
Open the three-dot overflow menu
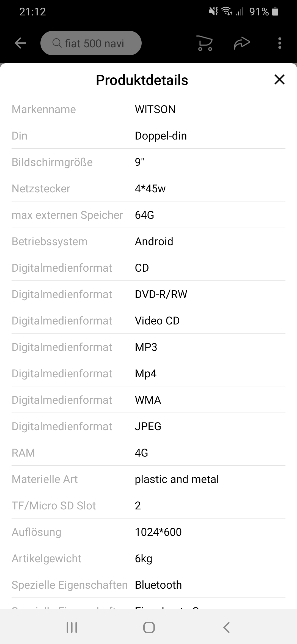click(x=280, y=43)
